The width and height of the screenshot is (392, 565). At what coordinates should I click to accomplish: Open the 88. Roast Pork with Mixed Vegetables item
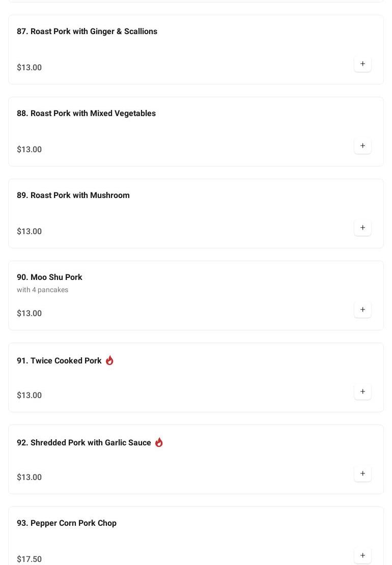pyautogui.click(x=86, y=114)
